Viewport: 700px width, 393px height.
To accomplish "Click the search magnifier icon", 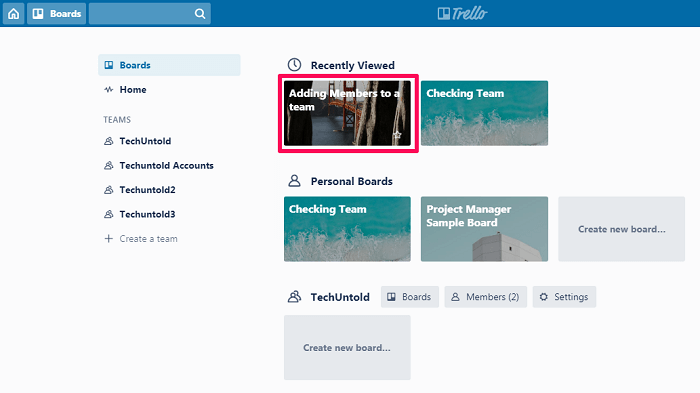I will pos(200,14).
